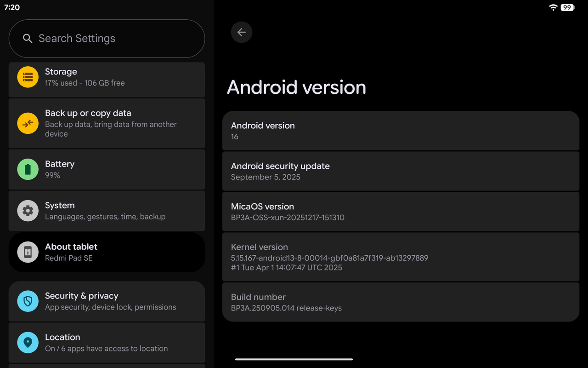588x368 pixels.
Task: Tap the Build number entry
Action: click(401, 302)
